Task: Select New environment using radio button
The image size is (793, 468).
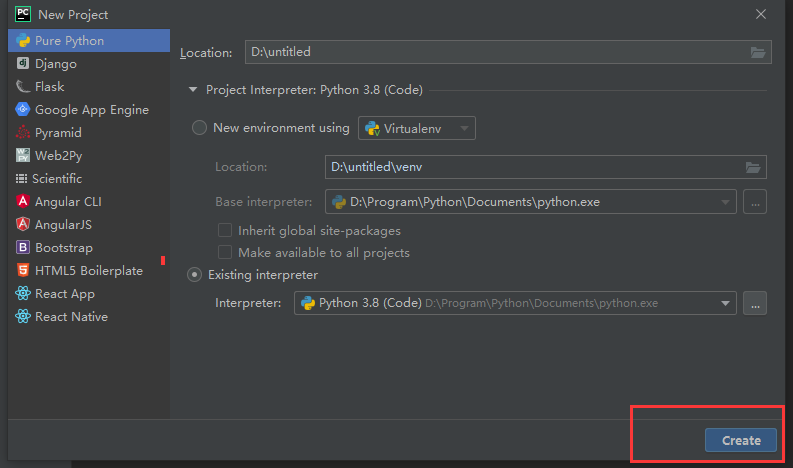Action: (199, 127)
